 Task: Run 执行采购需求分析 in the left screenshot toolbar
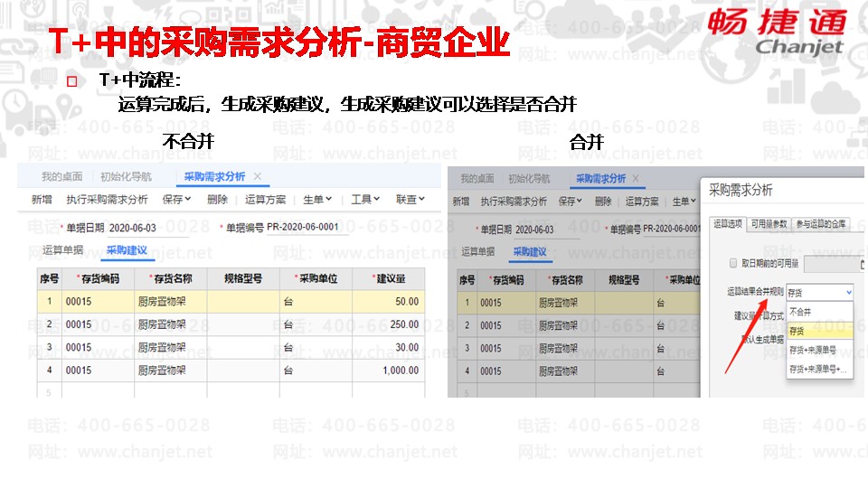tap(107, 199)
